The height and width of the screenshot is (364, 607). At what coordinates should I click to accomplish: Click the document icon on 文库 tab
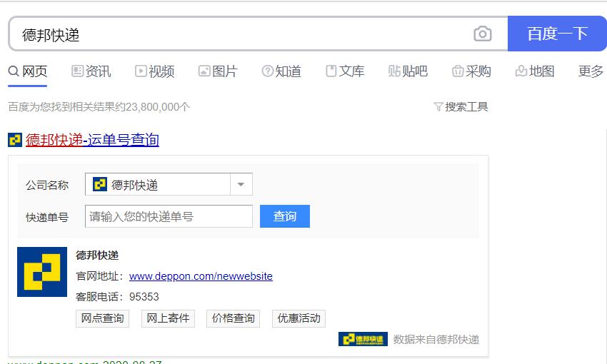[x=331, y=71]
